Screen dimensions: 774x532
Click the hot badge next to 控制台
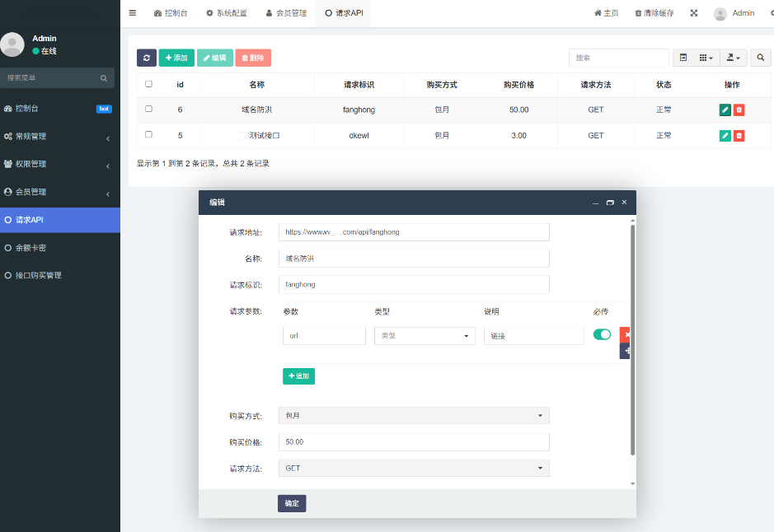coord(104,109)
